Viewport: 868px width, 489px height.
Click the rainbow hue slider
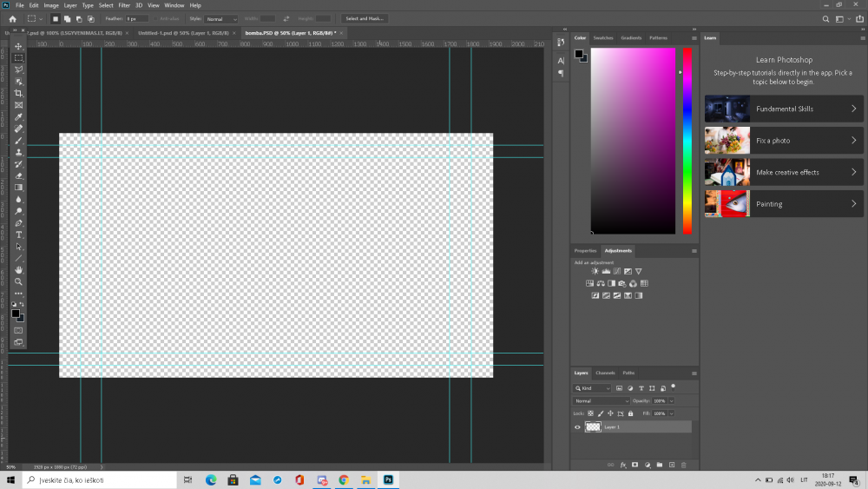(687, 141)
